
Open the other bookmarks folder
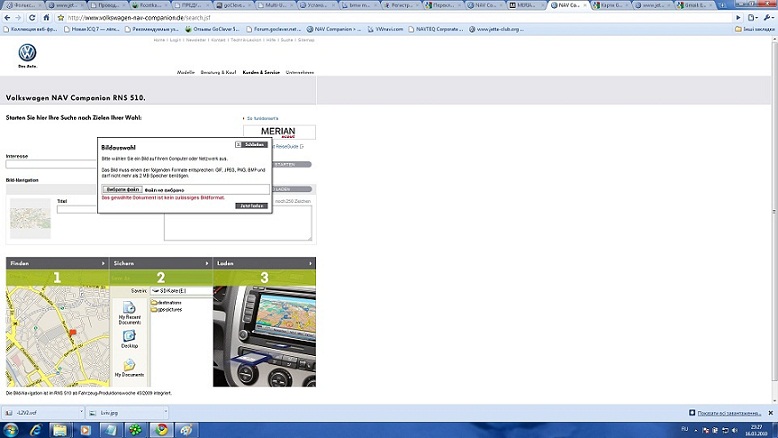click(754, 29)
